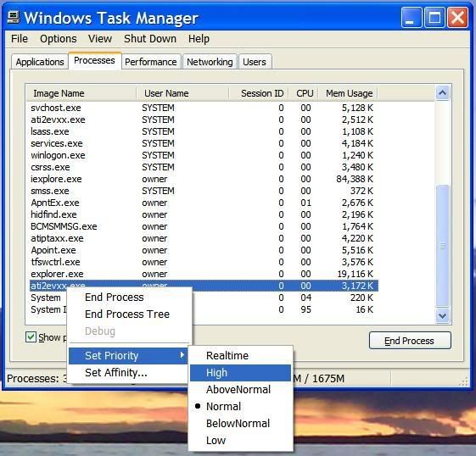Viewport: 476px width, 456px height.
Task: Sort by Session ID column header
Action: coord(259,93)
